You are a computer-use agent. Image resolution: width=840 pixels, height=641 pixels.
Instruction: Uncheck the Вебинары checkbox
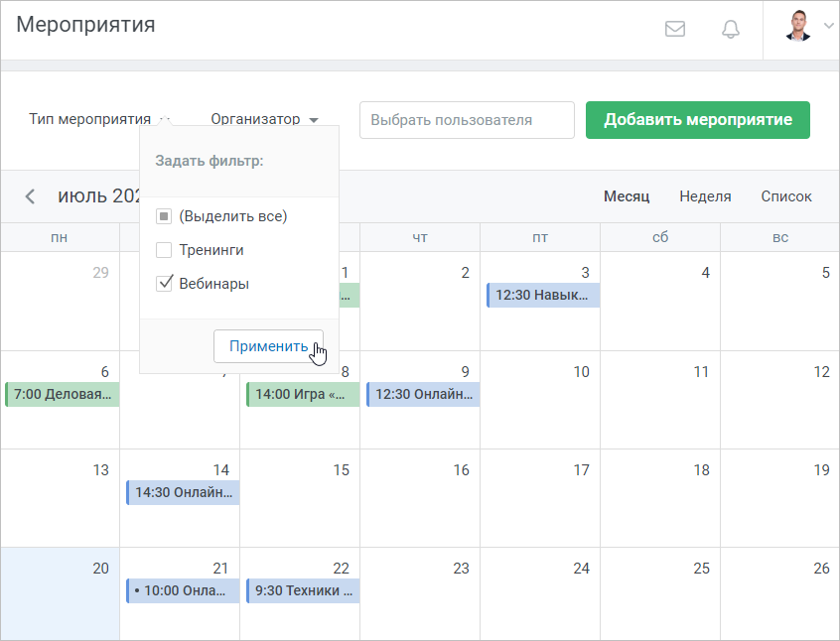coord(164,283)
